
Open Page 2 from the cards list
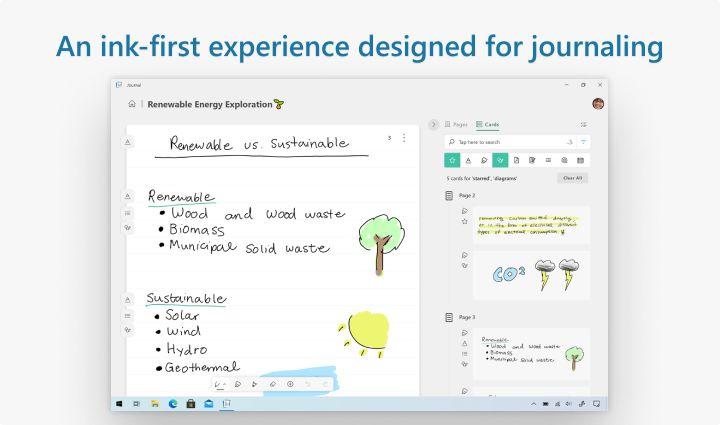(x=461, y=196)
